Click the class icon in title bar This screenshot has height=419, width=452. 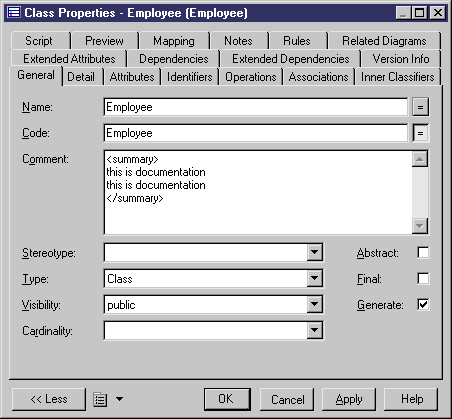14,13
